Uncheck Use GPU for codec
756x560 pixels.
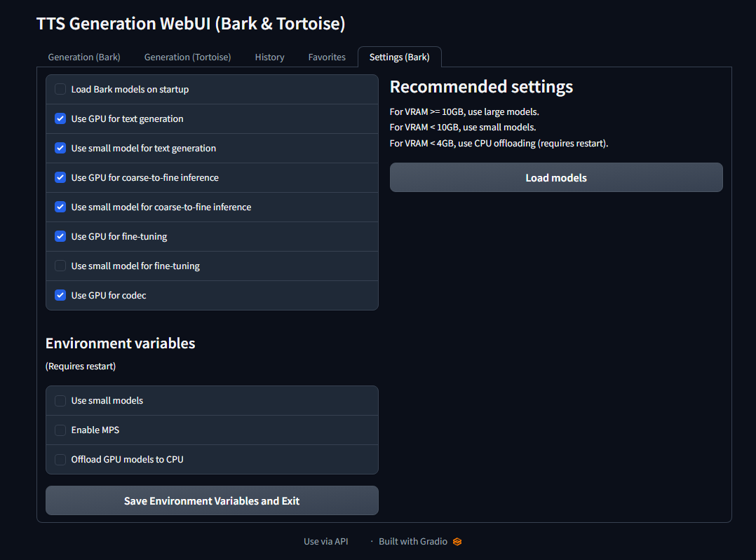pyautogui.click(x=60, y=295)
